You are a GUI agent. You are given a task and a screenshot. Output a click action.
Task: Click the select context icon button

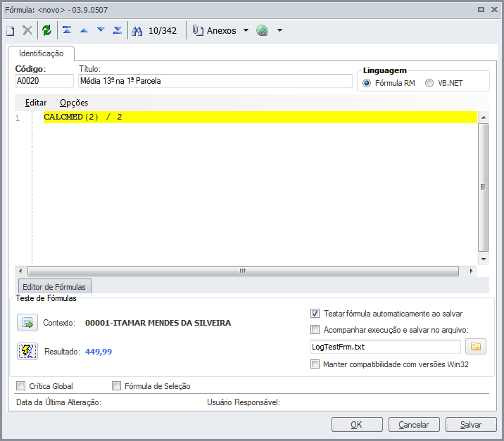(27, 322)
